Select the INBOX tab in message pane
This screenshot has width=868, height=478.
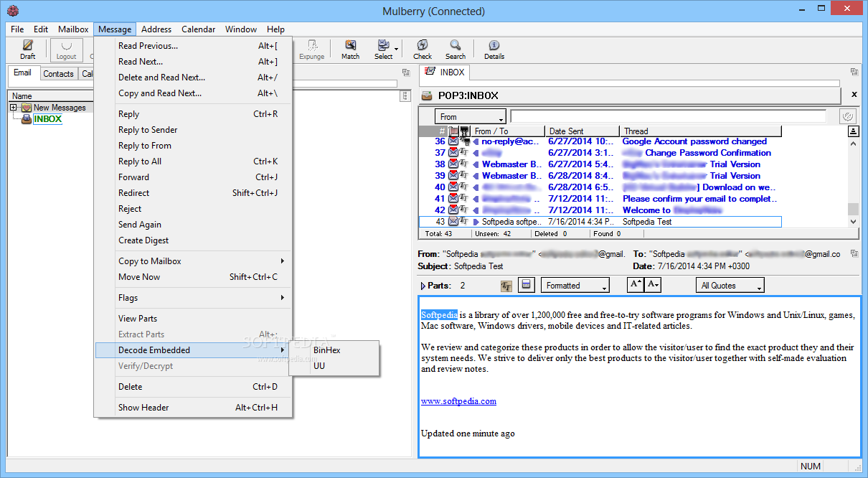point(445,72)
